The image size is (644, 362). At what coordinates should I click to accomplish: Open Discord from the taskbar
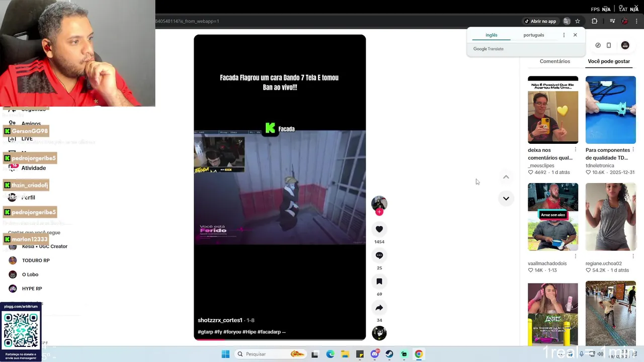pyautogui.click(x=374, y=354)
